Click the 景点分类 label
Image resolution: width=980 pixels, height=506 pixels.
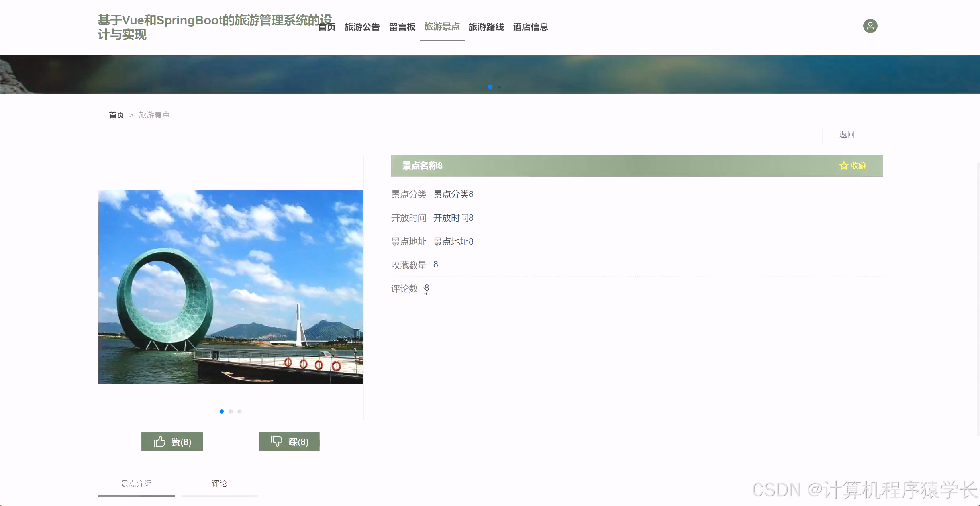(409, 194)
